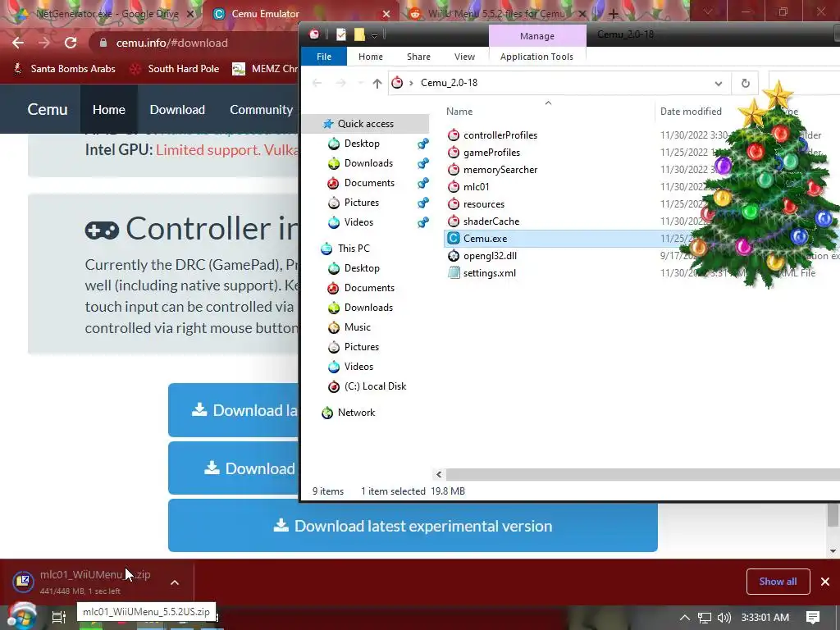Viewport: 840px width, 630px height.
Task: Open pinned Desktop under Quick access
Action: [x=362, y=144]
